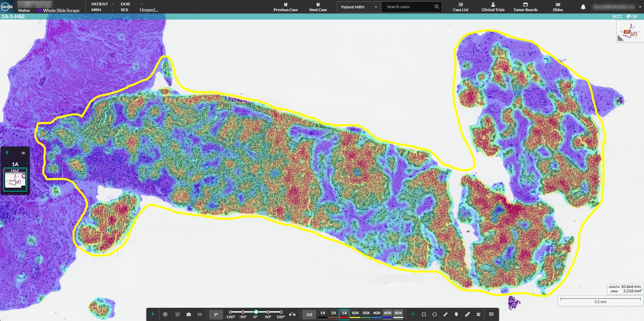
Task: Open the help question mark icon
Action: (x=165, y=314)
